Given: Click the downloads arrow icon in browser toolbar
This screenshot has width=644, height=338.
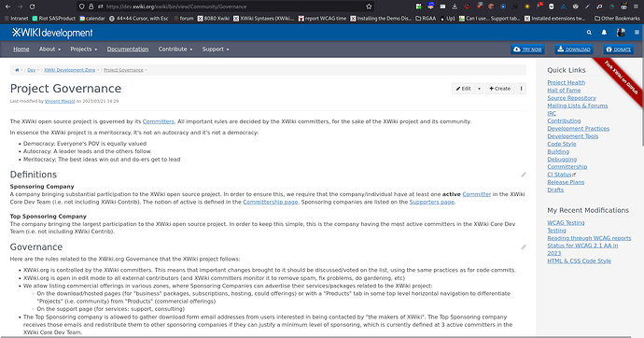Looking at the screenshot, I should (x=455, y=7).
